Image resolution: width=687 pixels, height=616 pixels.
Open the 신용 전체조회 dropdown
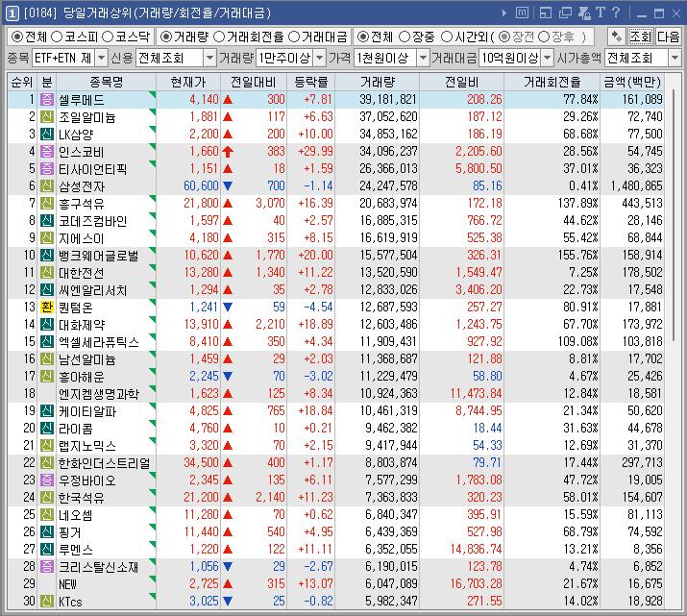209,58
